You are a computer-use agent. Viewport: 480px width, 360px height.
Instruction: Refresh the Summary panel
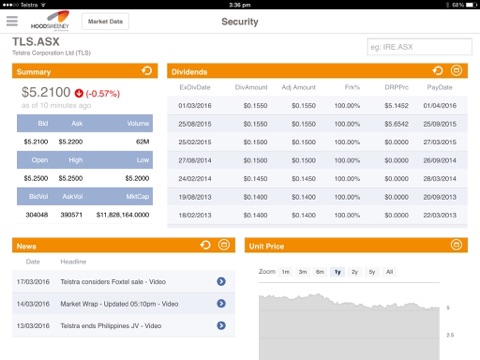pyautogui.click(x=147, y=71)
